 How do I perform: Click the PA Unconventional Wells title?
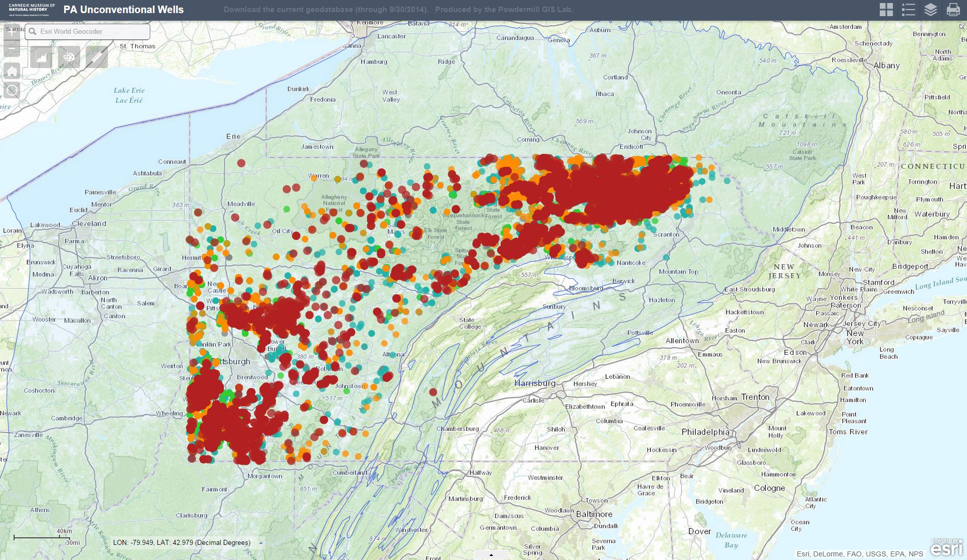tap(123, 9)
